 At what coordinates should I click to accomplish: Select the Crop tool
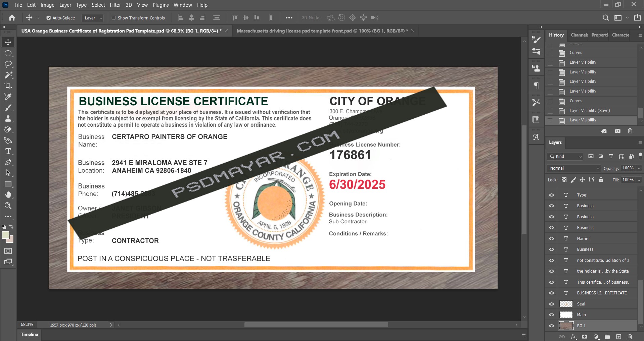click(x=8, y=86)
